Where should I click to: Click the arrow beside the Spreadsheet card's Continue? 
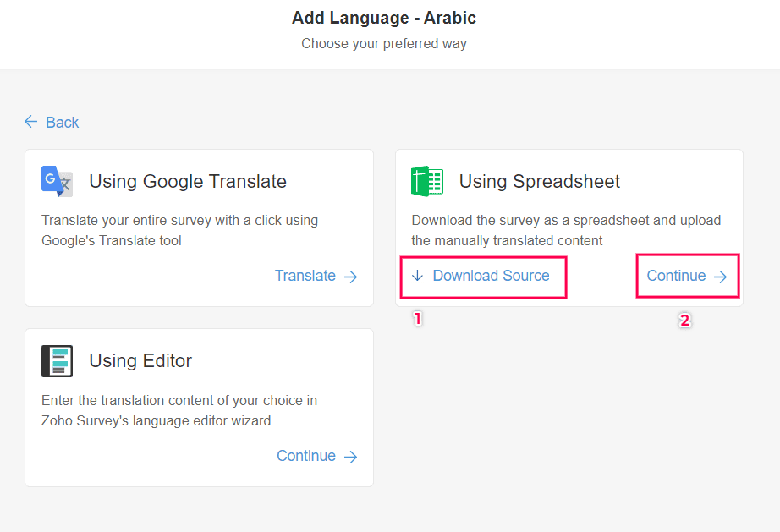tap(721, 277)
